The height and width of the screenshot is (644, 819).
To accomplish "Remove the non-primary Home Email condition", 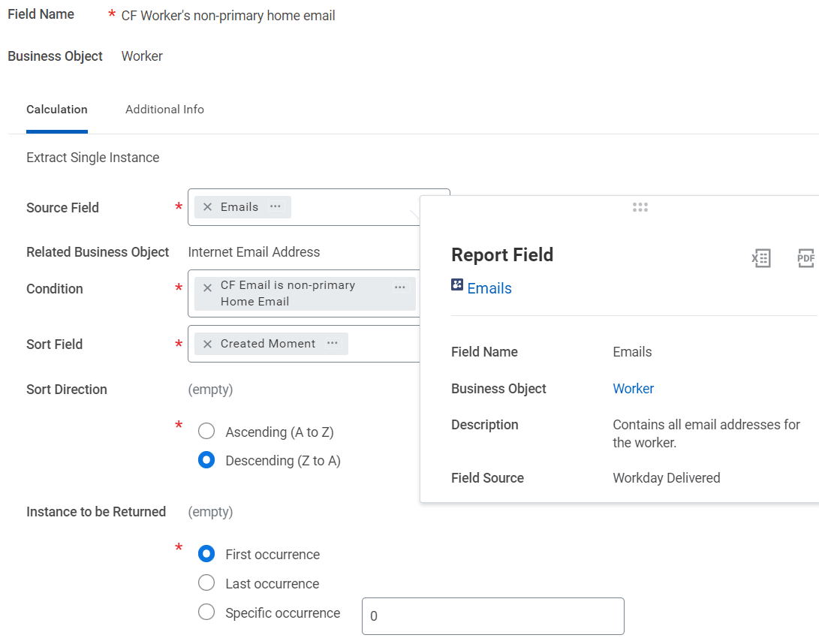I will (x=208, y=288).
